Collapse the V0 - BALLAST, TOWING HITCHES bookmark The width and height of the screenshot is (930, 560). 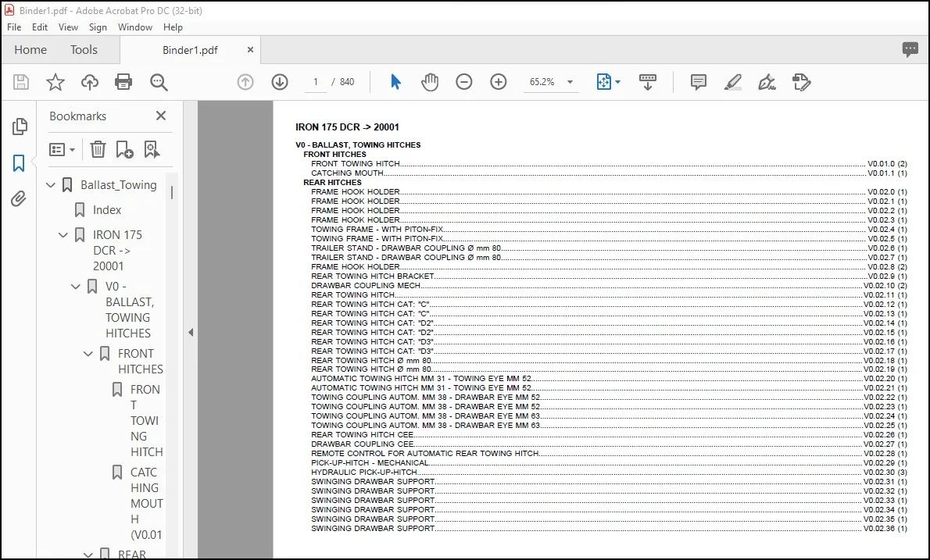pos(76,286)
